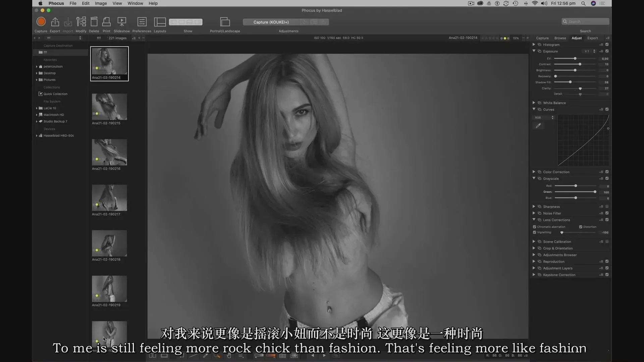Expand the petercoulson folder

click(37, 67)
